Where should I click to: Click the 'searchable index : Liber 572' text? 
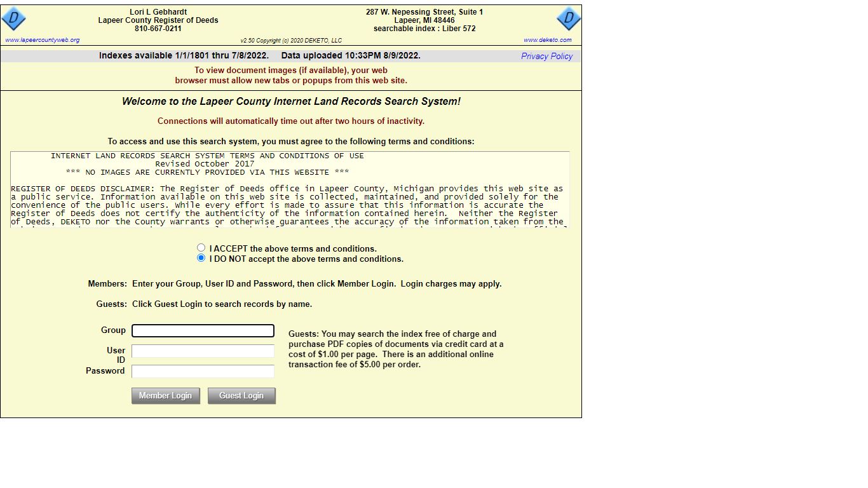pyautogui.click(x=424, y=29)
